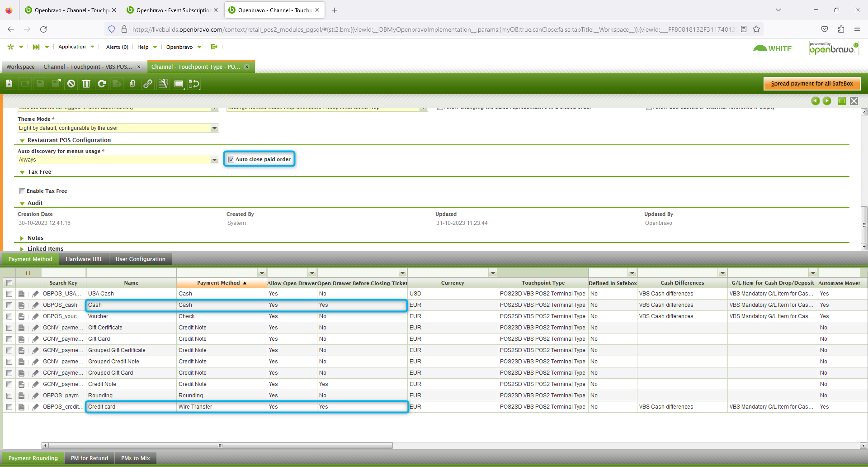
Task: Sort by Payment Method column header
Action: point(218,283)
